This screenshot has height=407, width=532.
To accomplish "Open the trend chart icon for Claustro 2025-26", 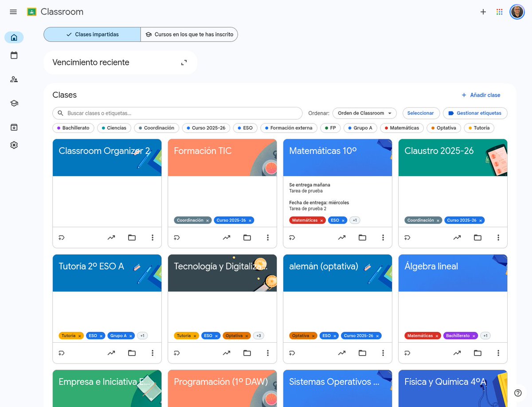I will click(x=457, y=237).
